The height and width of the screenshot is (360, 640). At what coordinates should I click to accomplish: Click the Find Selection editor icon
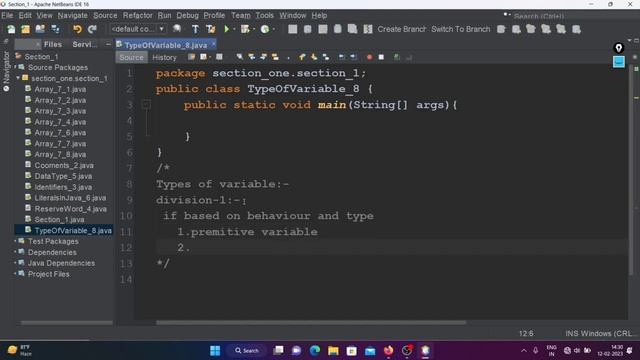tap(240, 57)
